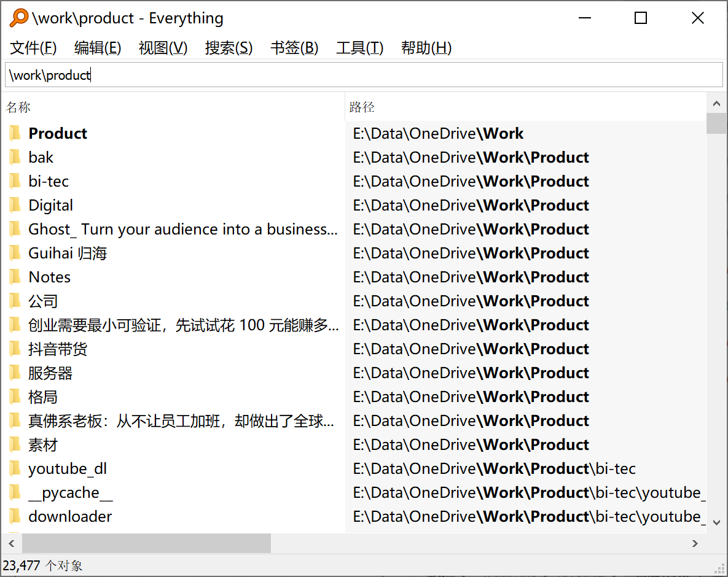Screen dimensions: 728x577
Task: Click the horizontal scrollbar thumb
Action: click(x=146, y=543)
